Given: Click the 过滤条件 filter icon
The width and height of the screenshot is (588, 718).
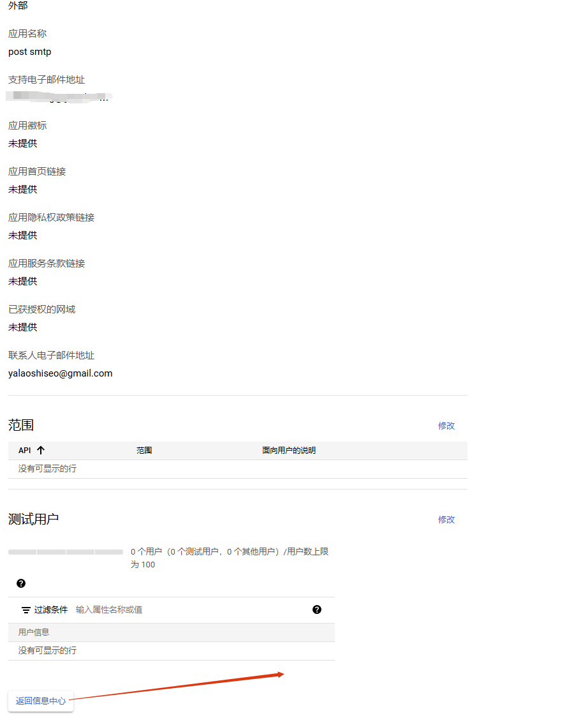Looking at the screenshot, I should [x=26, y=610].
